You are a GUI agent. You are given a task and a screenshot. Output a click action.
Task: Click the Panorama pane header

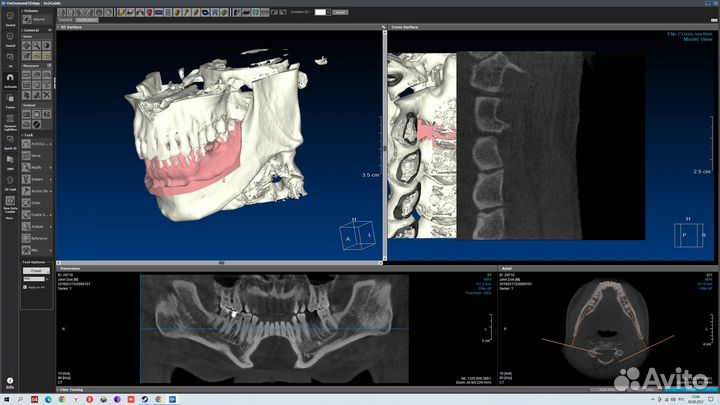tap(276, 268)
